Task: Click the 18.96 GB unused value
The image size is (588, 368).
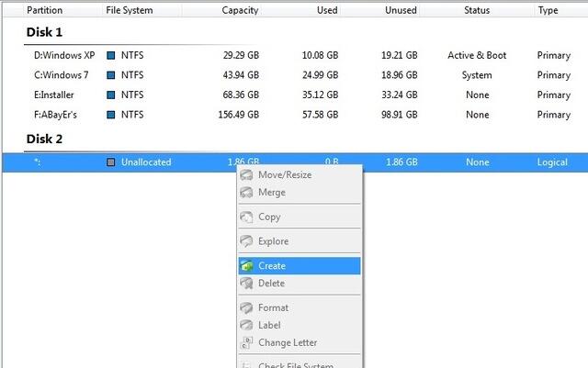Action: 400,75
